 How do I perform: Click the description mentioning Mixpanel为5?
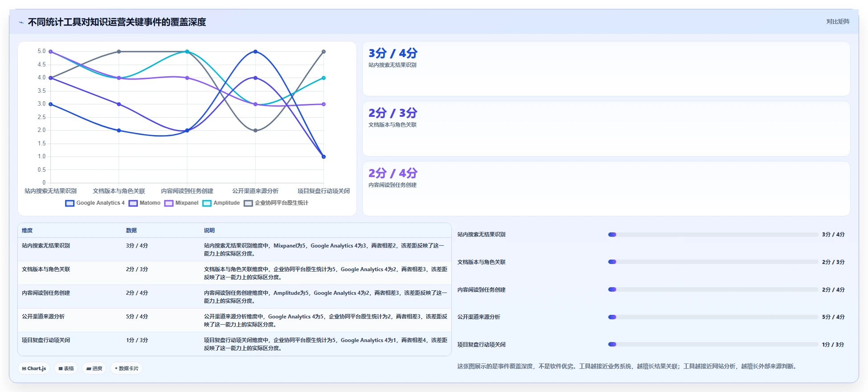[324, 250]
